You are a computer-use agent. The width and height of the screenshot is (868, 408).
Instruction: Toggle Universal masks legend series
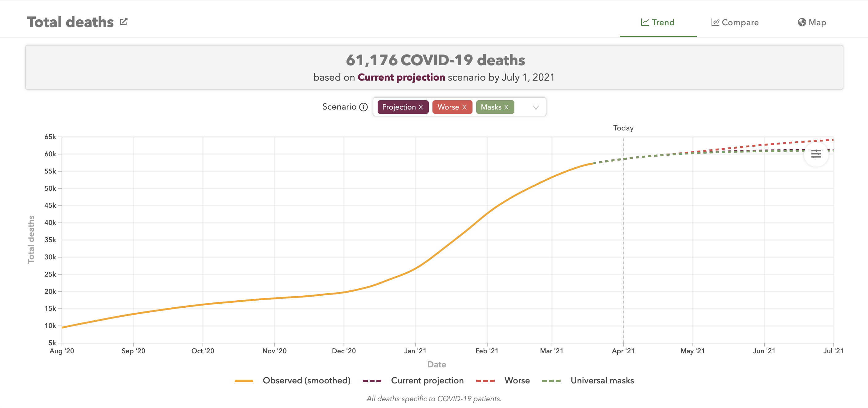pos(602,380)
